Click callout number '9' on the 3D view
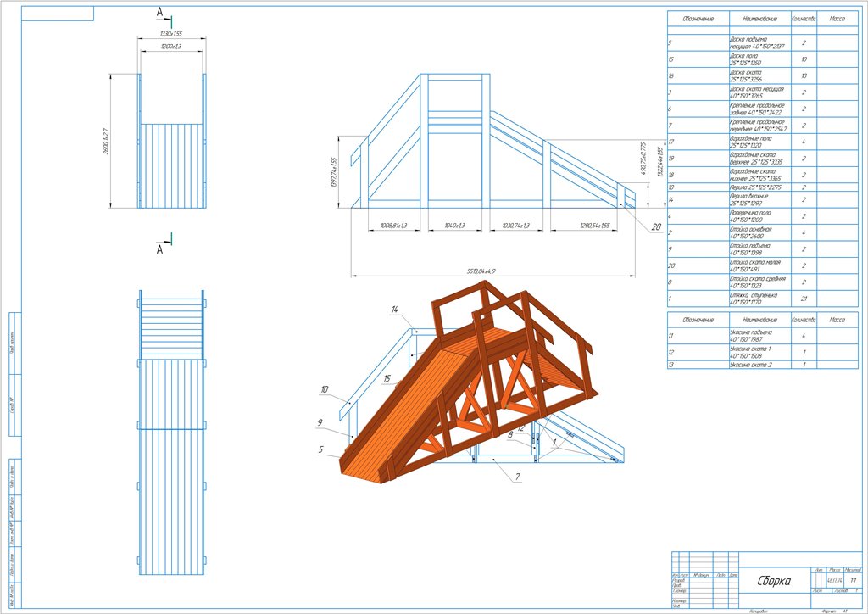The width and height of the screenshot is (868, 614). (x=320, y=422)
